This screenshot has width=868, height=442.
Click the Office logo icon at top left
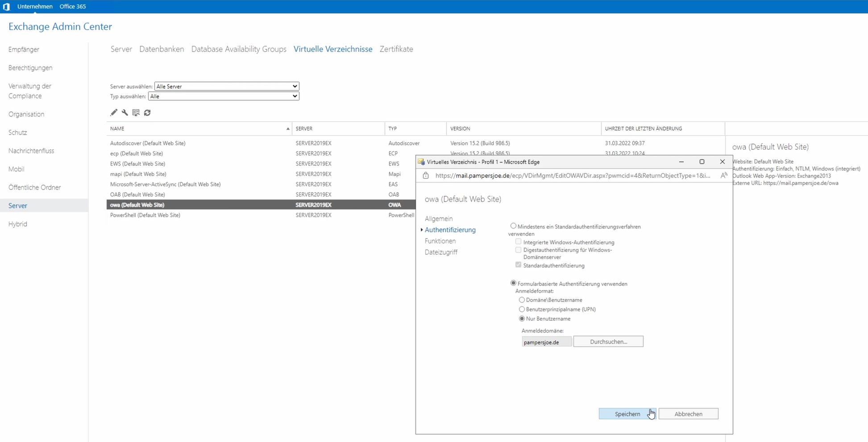coord(6,7)
